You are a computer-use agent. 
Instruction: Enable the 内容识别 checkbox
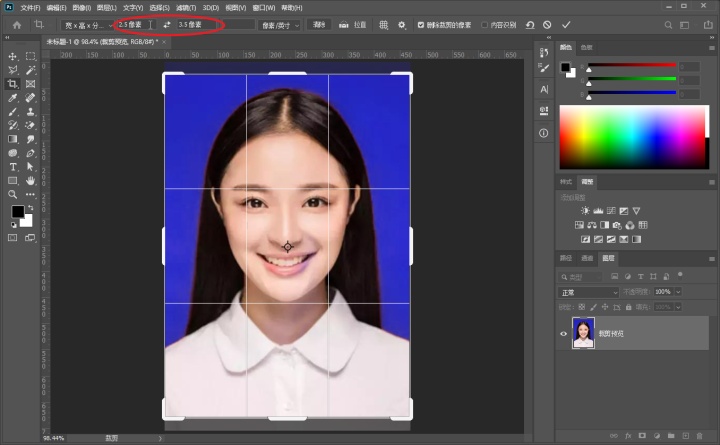pos(485,24)
